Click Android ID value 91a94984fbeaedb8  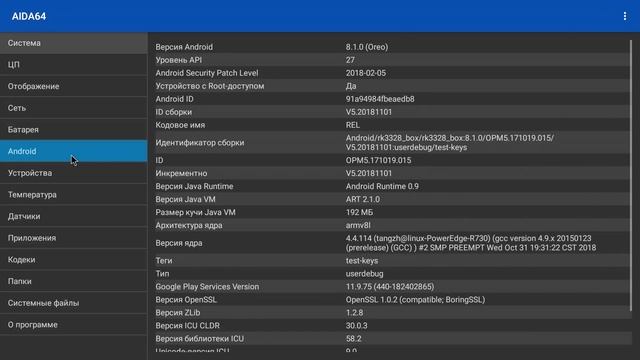tap(380, 99)
